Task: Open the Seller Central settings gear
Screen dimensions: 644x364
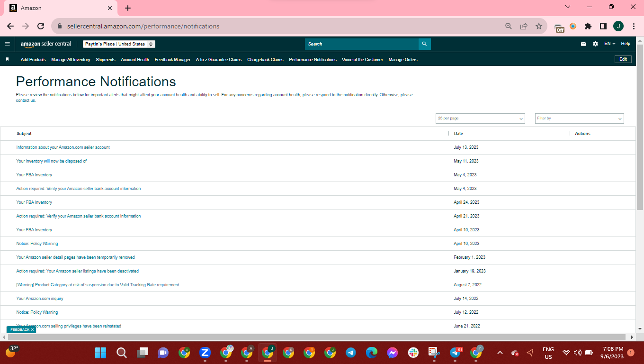Action: 595,44
